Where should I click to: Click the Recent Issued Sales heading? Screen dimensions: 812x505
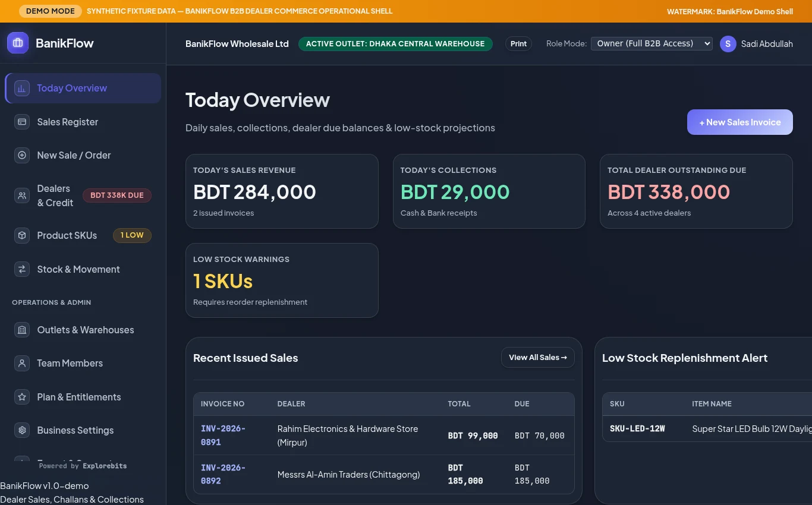point(246,358)
